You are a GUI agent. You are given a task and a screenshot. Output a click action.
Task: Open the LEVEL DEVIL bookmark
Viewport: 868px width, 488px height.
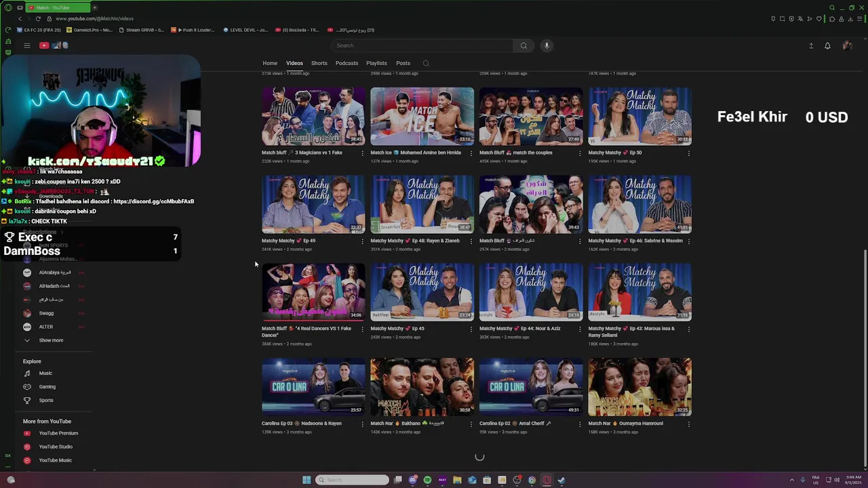pyautogui.click(x=245, y=30)
